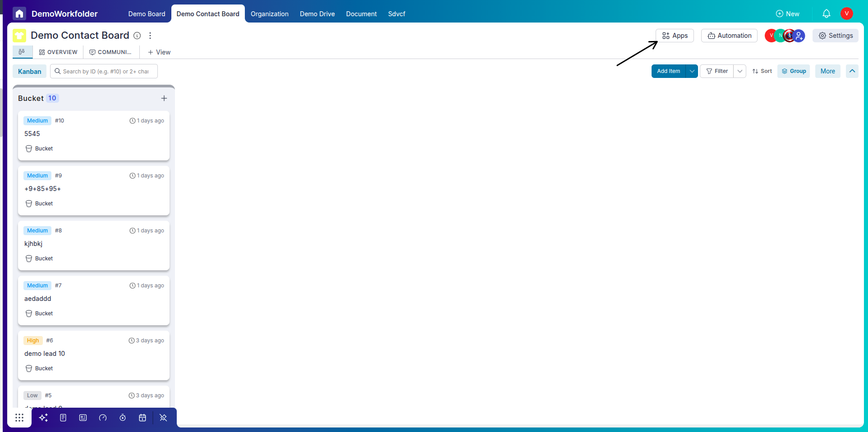
Task: Open card titled kjhbkj
Action: [94, 246]
